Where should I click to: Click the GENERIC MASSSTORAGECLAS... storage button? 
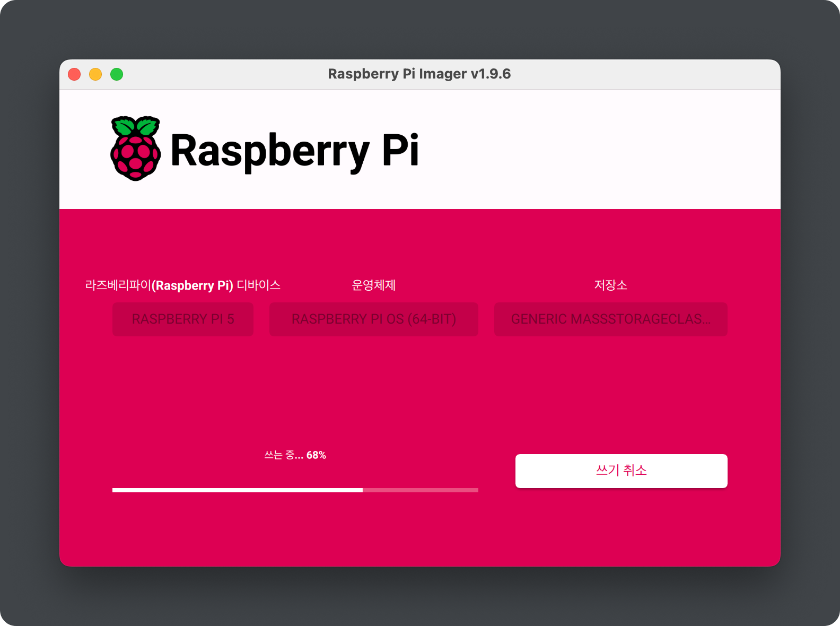[611, 319]
